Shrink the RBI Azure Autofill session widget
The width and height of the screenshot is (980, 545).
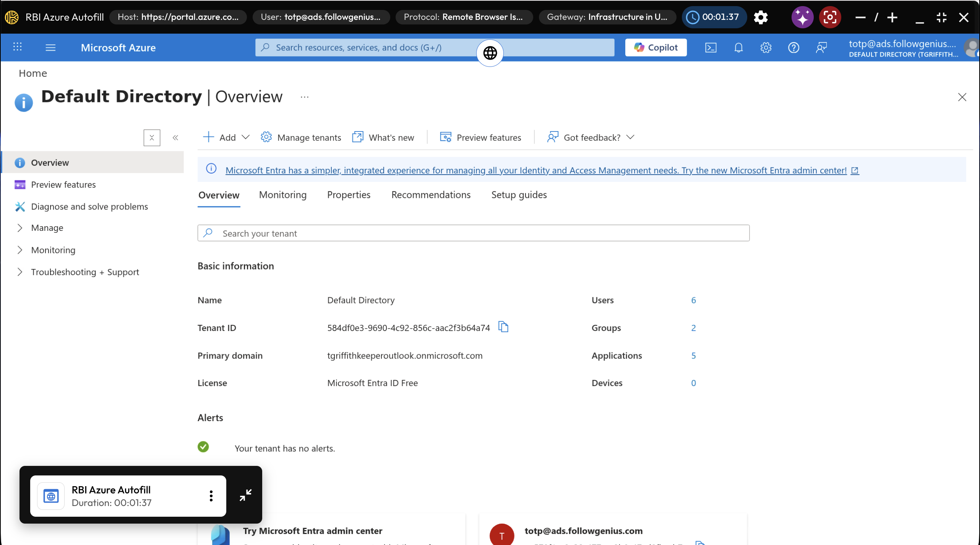[245, 495]
